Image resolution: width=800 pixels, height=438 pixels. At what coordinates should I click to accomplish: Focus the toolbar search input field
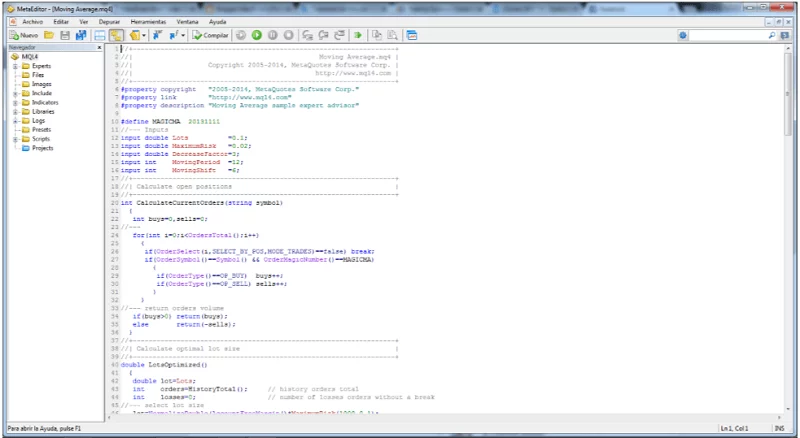[x=729, y=35]
